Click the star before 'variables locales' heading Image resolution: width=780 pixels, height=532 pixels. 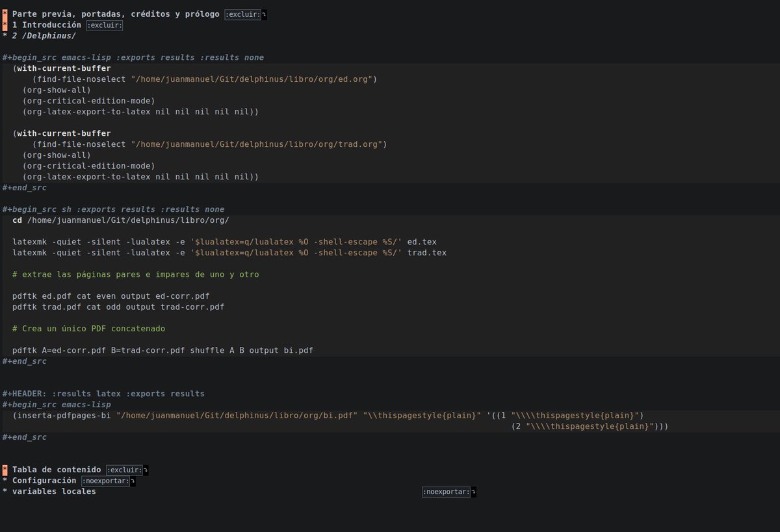click(x=5, y=492)
